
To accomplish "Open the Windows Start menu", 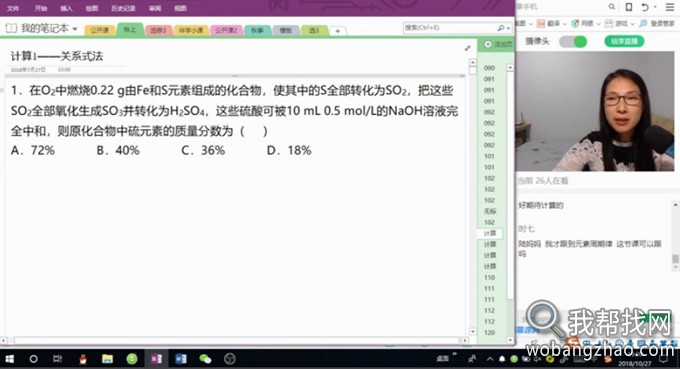I will click(9, 359).
